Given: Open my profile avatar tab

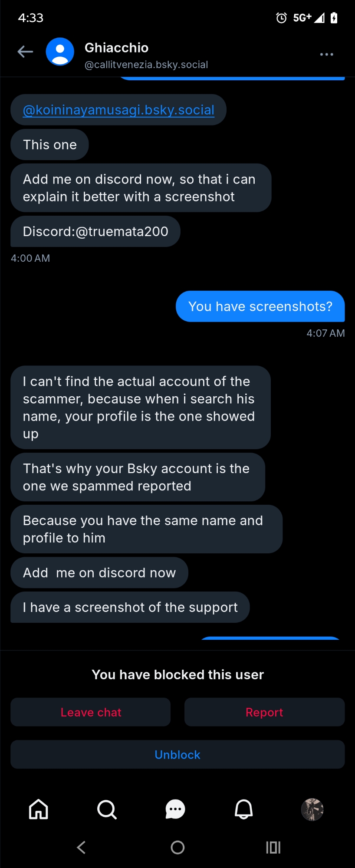Looking at the screenshot, I should click(312, 809).
